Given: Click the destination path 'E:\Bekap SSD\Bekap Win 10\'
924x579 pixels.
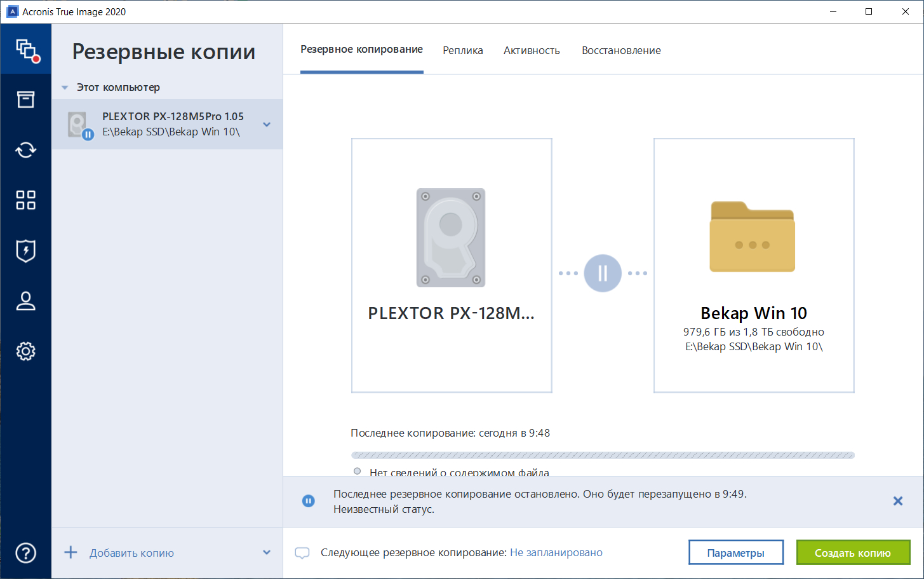Looking at the screenshot, I should coord(754,346).
